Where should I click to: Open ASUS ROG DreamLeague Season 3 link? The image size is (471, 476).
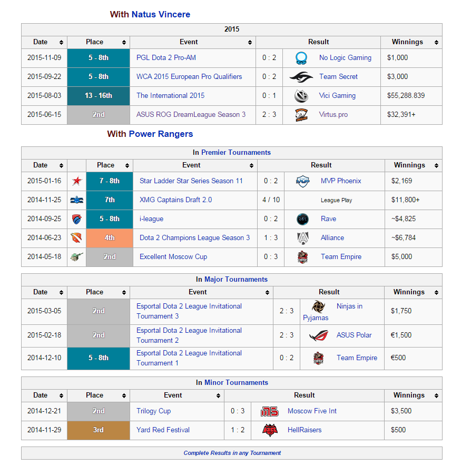tap(191, 114)
